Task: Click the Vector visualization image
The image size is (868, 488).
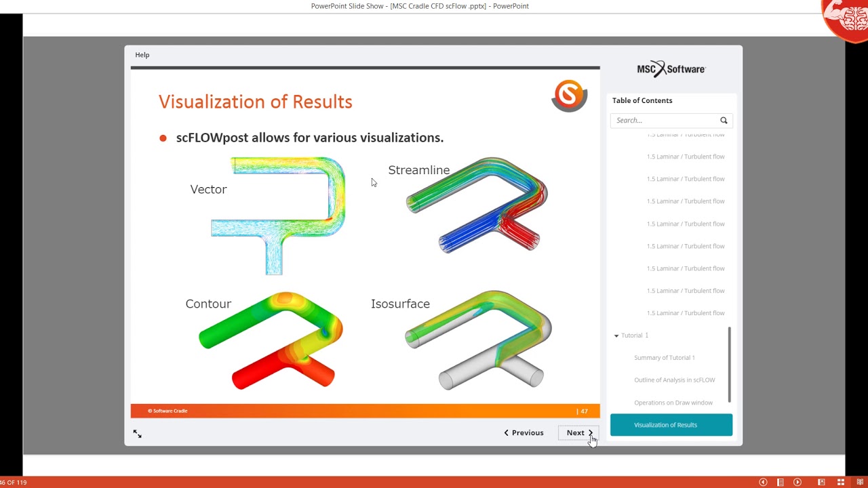Action: (x=278, y=216)
